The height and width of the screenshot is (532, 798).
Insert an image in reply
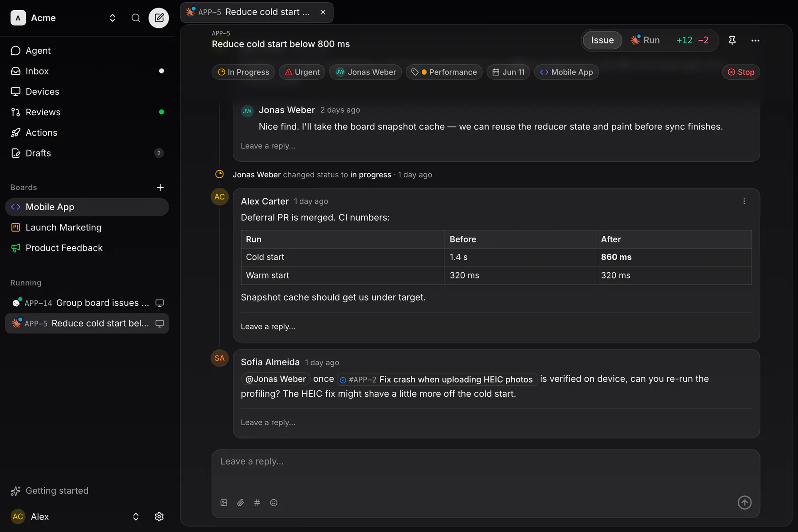tap(224, 503)
